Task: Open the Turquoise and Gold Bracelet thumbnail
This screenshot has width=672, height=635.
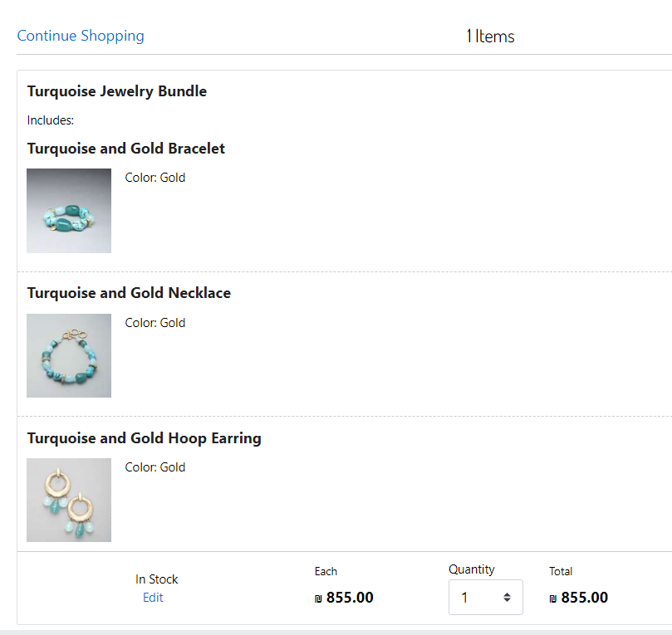Action: 69,210
